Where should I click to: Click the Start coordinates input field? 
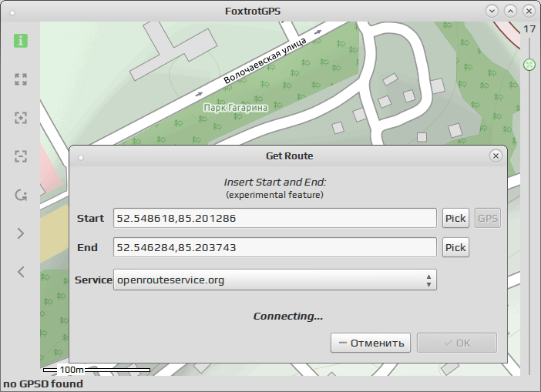pyautogui.click(x=275, y=218)
